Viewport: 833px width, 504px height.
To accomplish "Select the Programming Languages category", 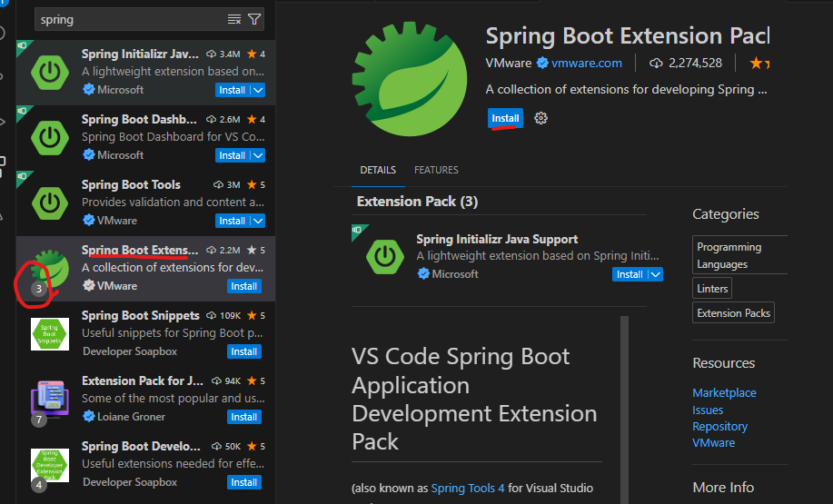I will point(739,255).
